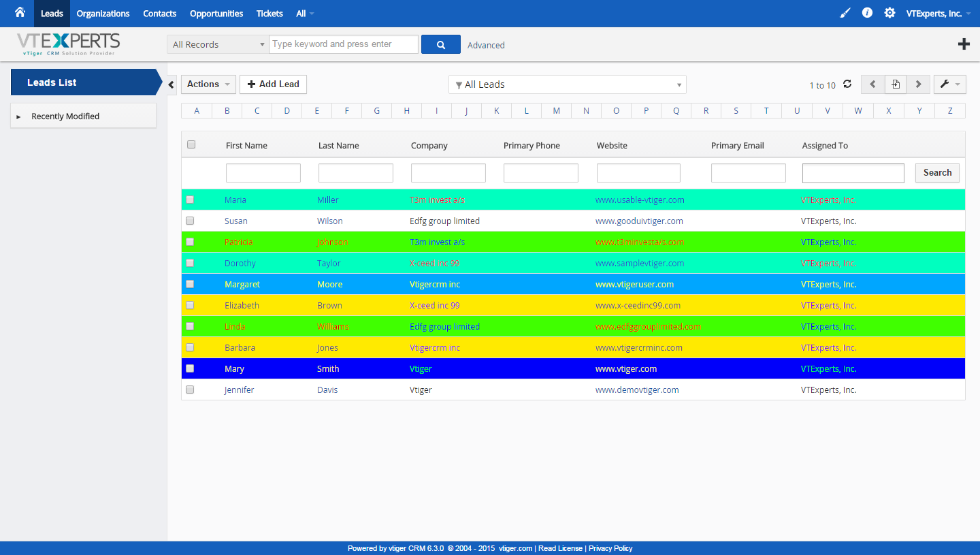Click the Search button in filter row
980x555 pixels.
(937, 172)
